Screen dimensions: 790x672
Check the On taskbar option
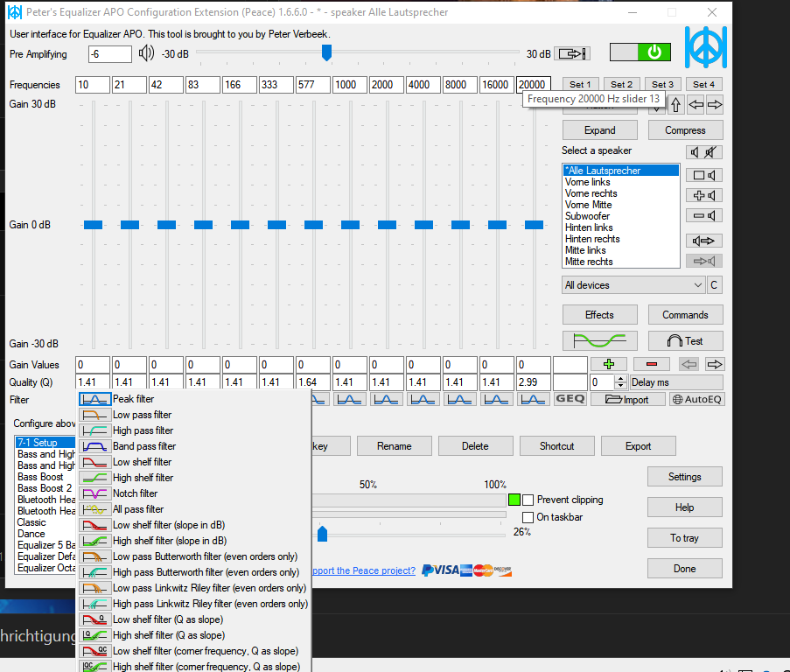coord(528,517)
